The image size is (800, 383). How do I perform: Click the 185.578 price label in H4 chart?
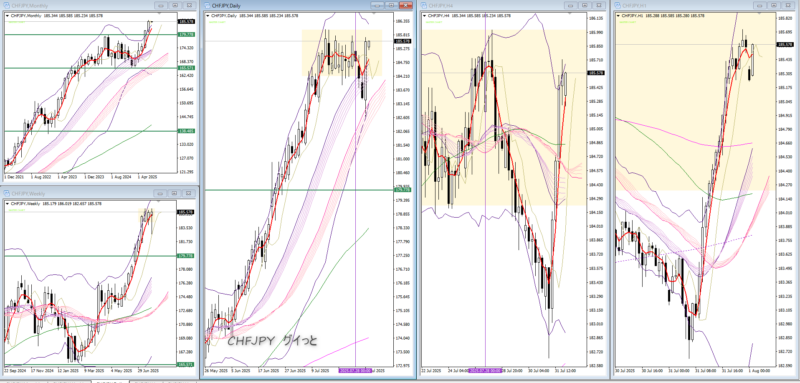click(596, 72)
